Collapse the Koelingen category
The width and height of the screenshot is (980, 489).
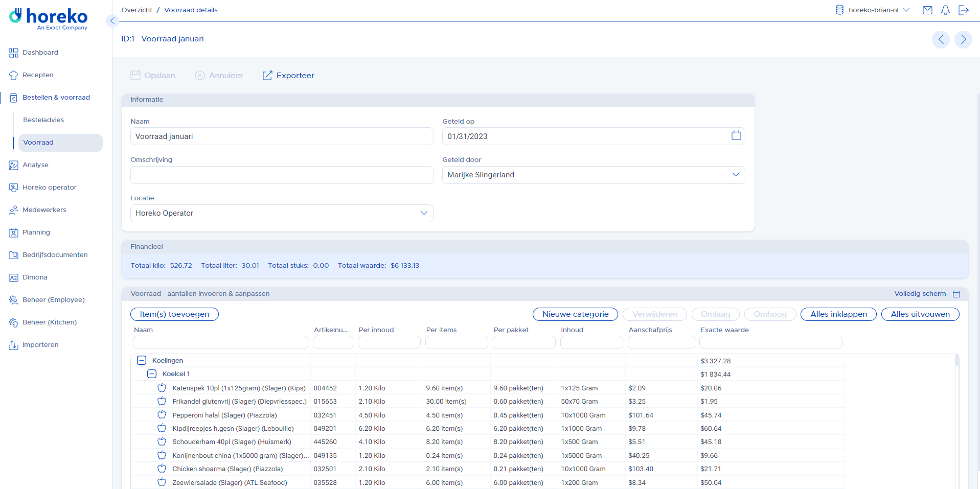point(142,361)
